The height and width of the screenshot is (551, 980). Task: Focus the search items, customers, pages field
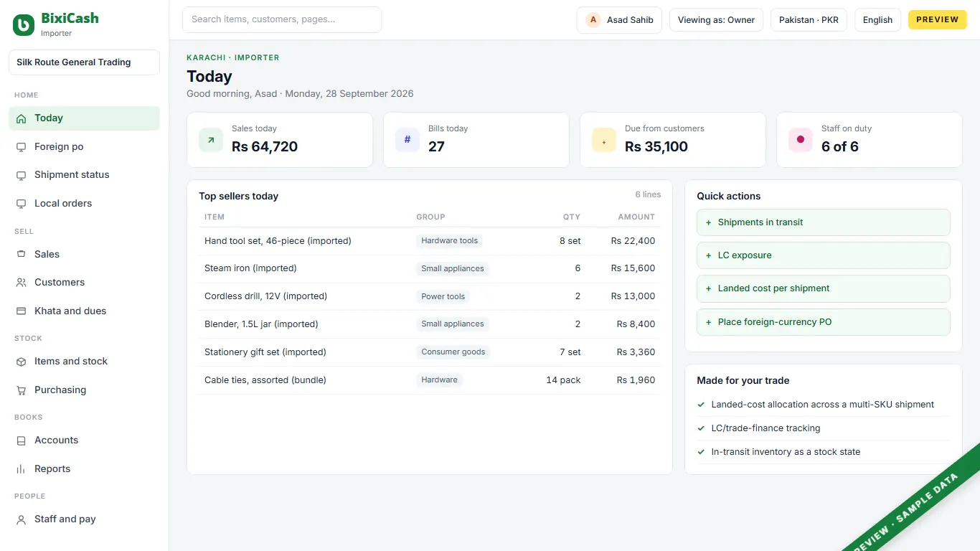pos(282,20)
